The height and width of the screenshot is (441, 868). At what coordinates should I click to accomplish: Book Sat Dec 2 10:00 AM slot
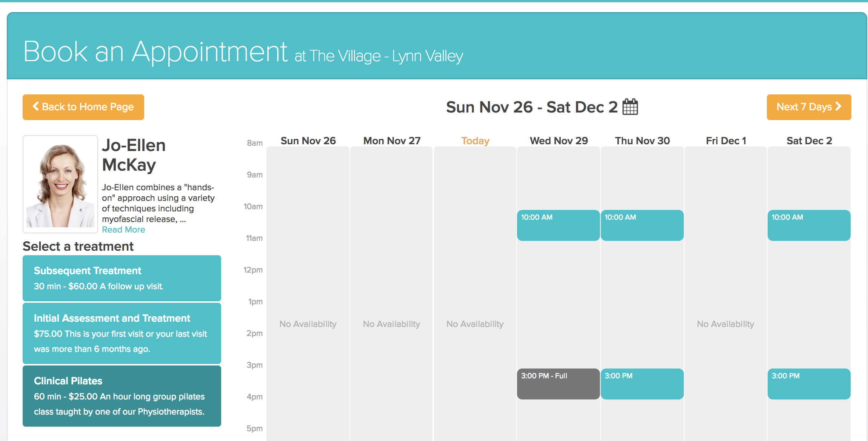pos(809,225)
